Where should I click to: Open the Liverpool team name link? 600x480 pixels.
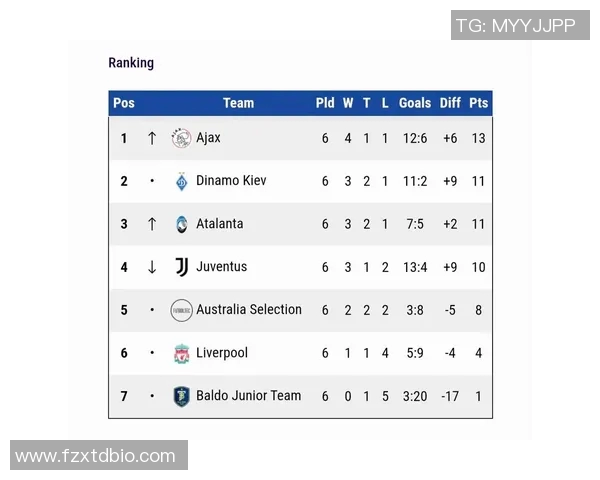(x=222, y=353)
